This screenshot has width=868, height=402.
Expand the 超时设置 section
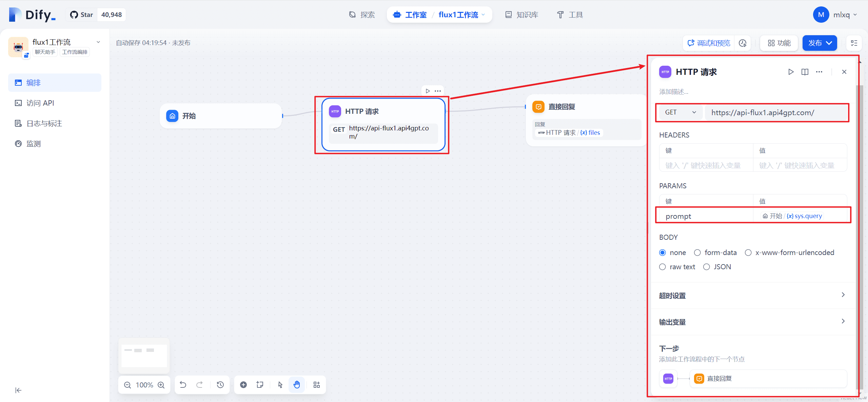point(753,295)
